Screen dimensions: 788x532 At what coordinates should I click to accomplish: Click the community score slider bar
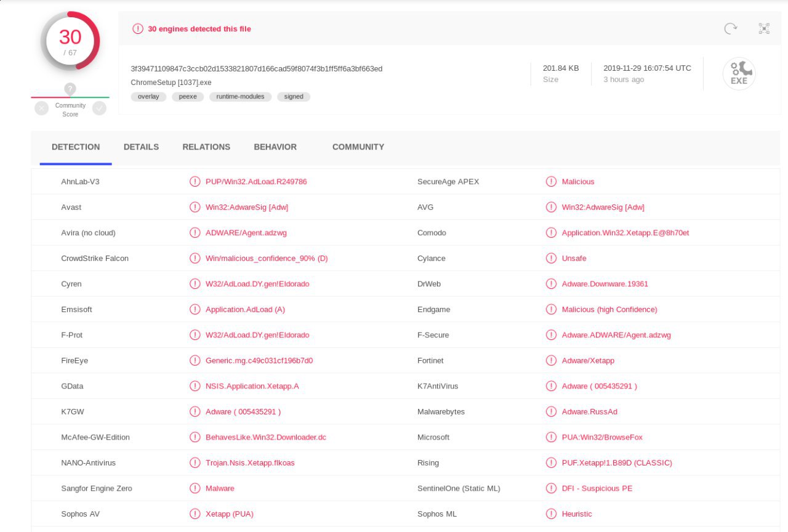coord(70,97)
